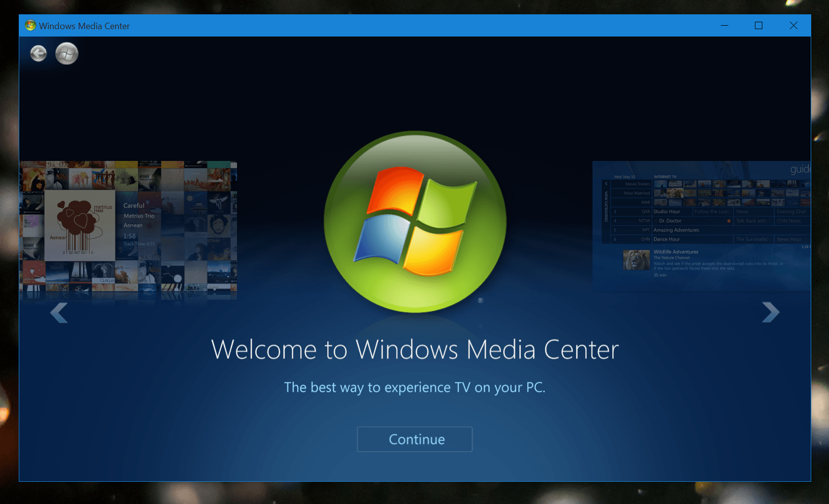
Task: Click the Aenean album cover with hearts
Action: point(79,226)
